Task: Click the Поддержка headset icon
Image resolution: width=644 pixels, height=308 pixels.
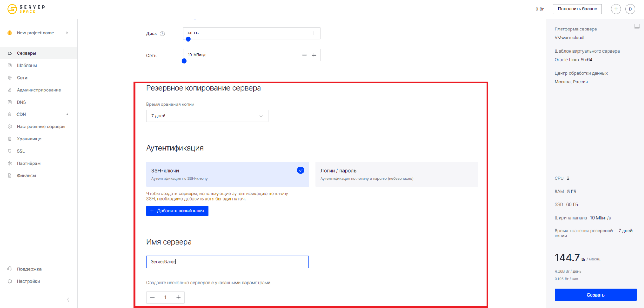Action: pyautogui.click(x=10, y=269)
